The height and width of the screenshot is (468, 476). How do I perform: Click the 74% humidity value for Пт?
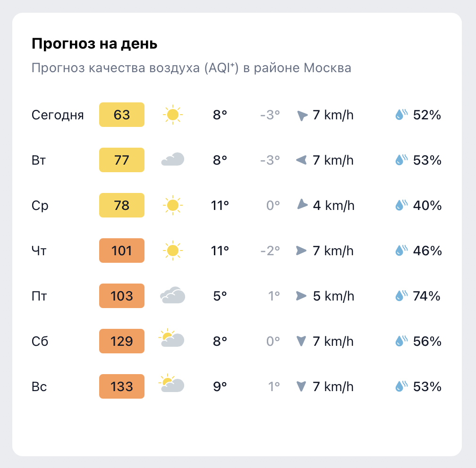(x=426, y=296)
